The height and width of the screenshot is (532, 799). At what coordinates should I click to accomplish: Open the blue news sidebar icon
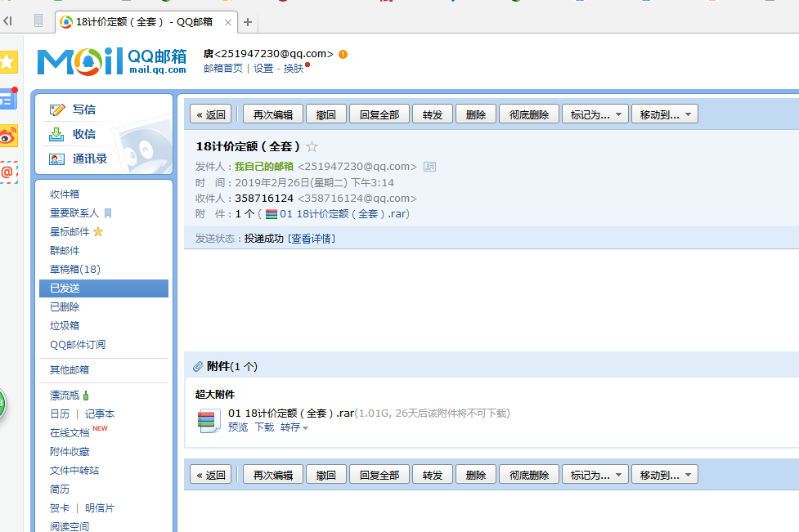pos(7,99)
